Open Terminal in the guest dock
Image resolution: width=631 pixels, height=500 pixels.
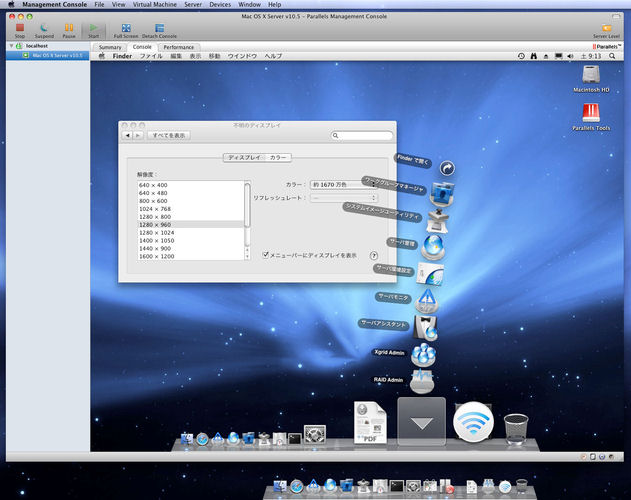(295, 438)
